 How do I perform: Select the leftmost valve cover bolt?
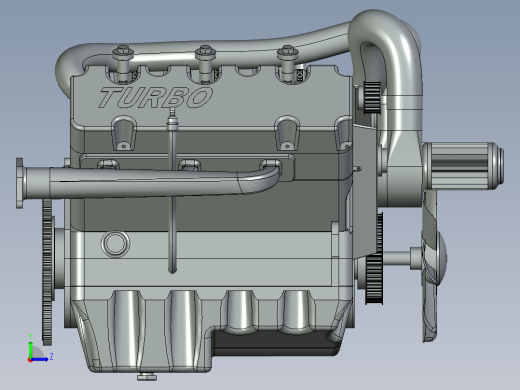tap(123, 63)
